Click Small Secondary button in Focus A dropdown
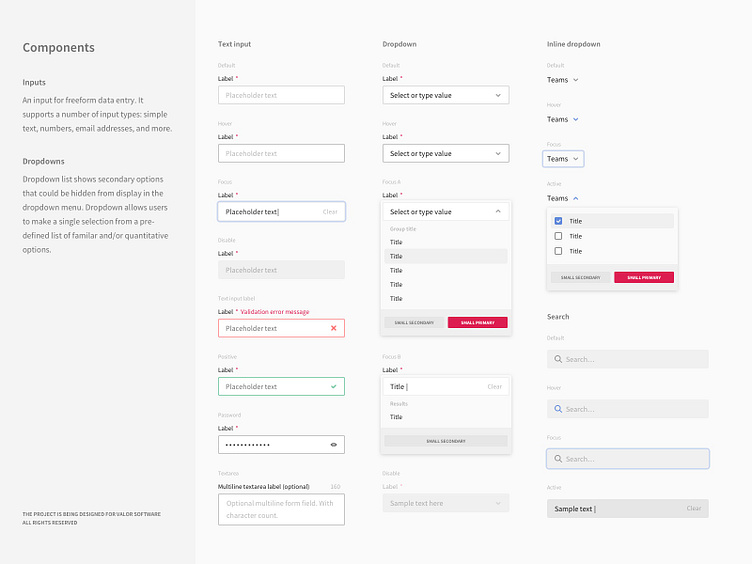The width and height of the screenshot is (752, 564). pyautogui.click(x=414, y=322)
